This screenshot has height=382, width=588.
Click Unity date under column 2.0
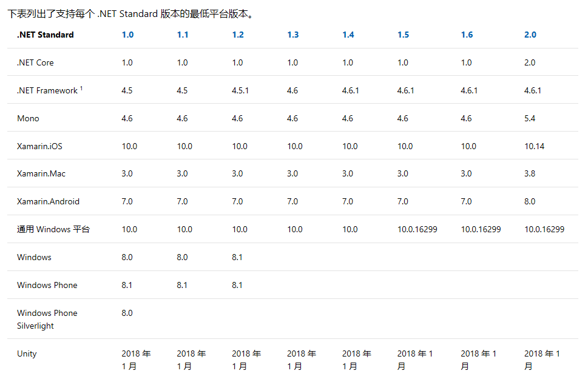[x=542, y=360]
